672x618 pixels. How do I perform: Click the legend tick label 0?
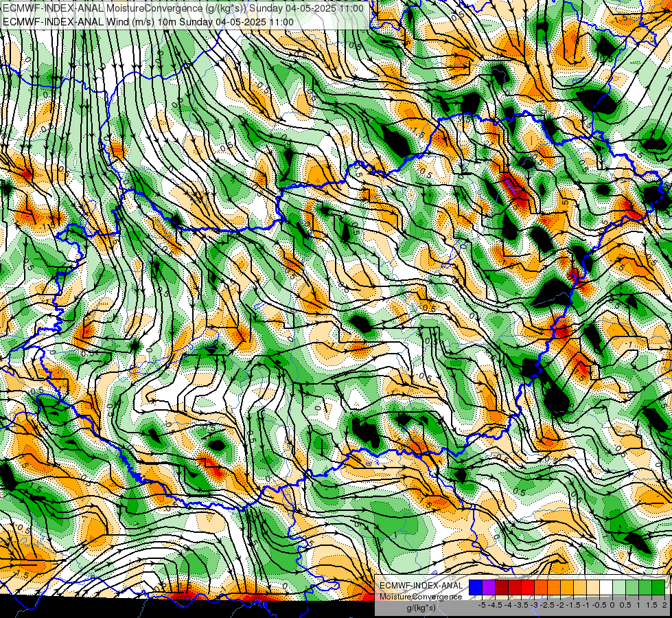pos(612,605)
